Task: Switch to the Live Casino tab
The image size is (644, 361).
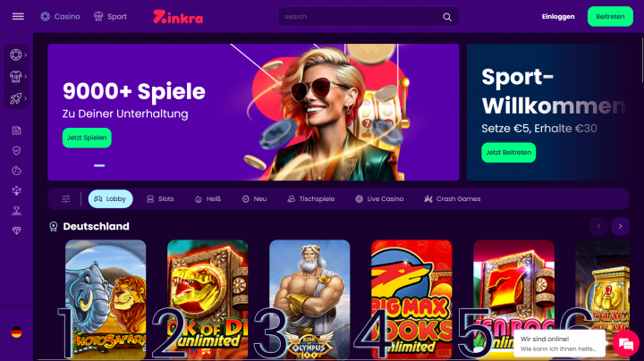Action: [x=379, y=199]
